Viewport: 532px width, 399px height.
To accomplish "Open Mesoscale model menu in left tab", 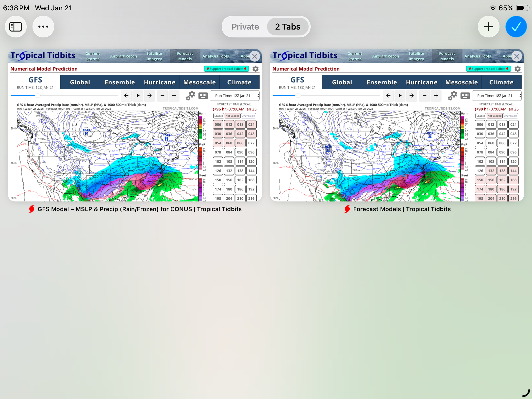I will tap(199, 82).
